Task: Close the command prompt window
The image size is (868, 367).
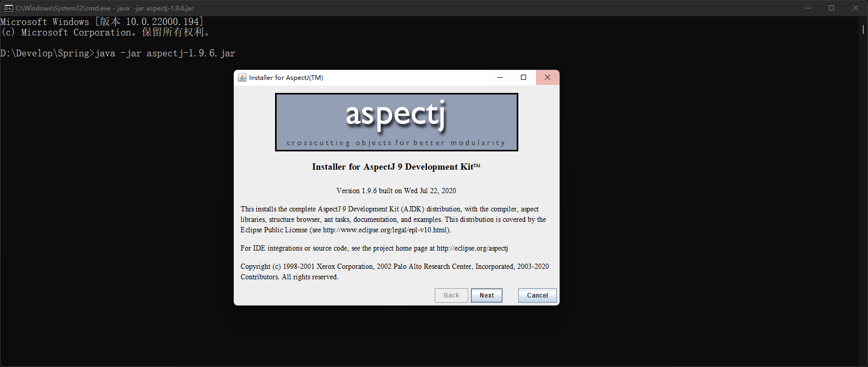Action: coord(855,8)
